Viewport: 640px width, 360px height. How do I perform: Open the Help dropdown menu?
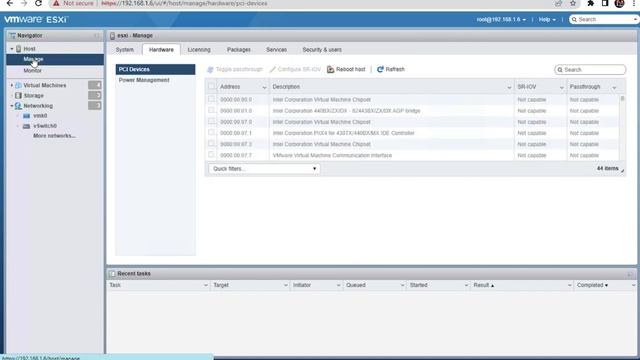click(547, 20)
